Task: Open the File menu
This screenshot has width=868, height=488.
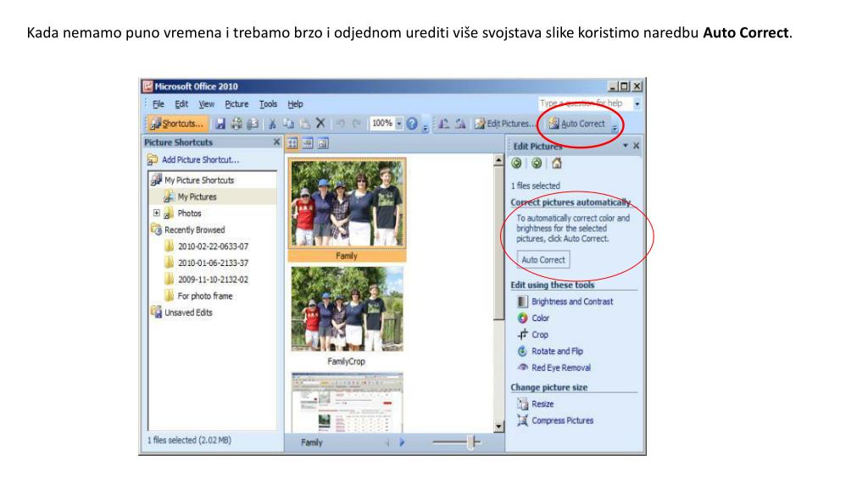Action: coord(159,104)
